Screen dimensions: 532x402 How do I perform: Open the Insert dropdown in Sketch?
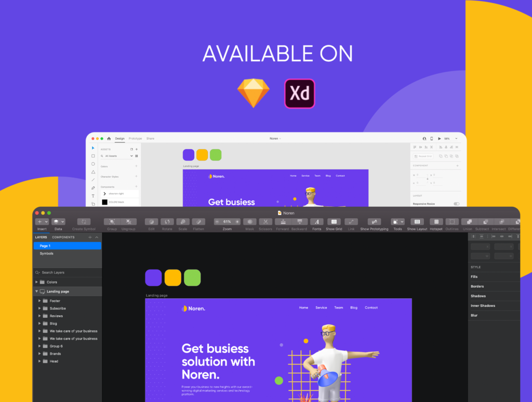tap(42, 222)
